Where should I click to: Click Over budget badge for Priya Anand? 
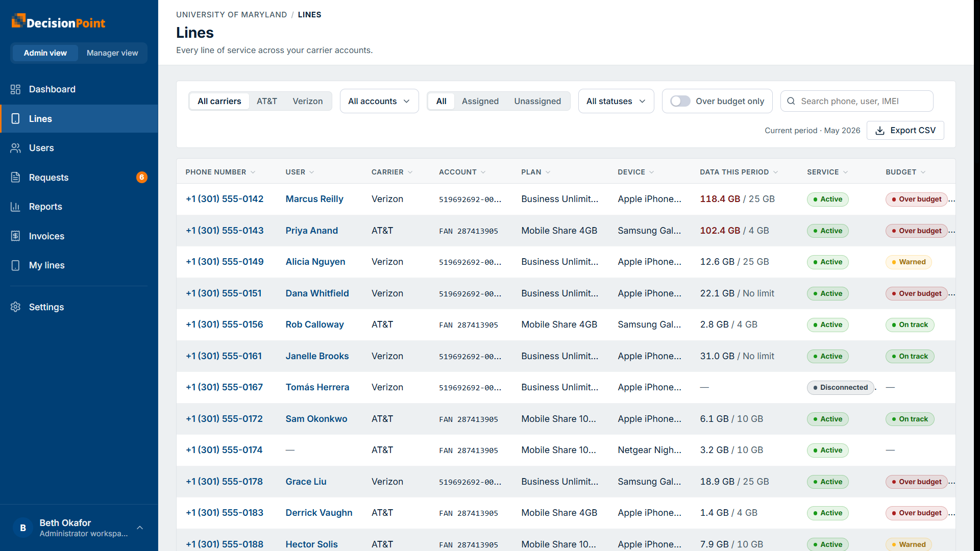(916, 231)
